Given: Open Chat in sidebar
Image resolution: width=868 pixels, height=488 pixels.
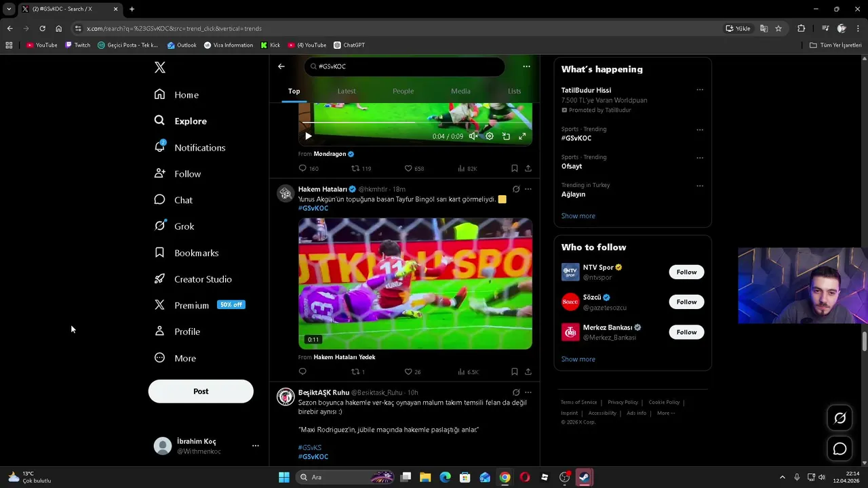Looking at the screenshot, I should (x=174, y=200).
